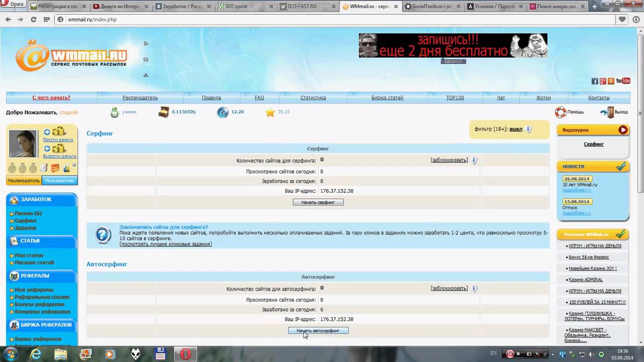Click the blue question mark icon
This screenshot has height=362, width=644.
(x=103, y=235)
